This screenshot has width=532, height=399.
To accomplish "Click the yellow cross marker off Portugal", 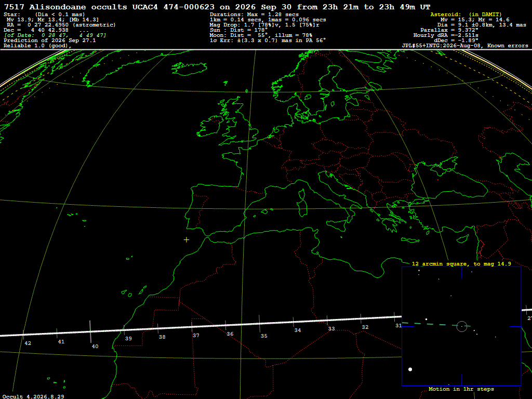I will pos(187,240).
